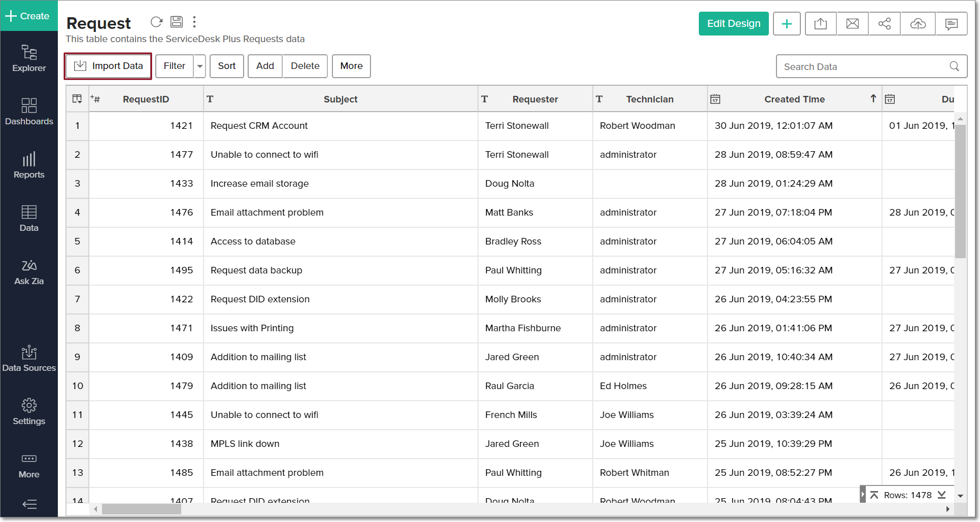Open the comments speech bubble icon
The image size is (980, 522).
(x=951, y=24)
